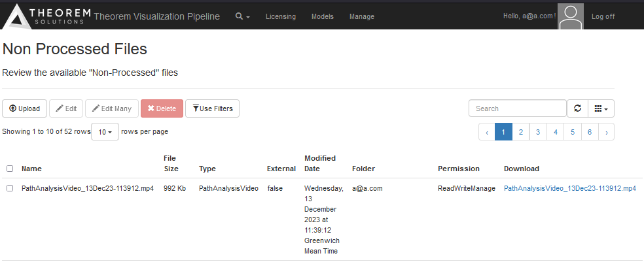Expand the rows per page dropdown
This screenshot has height=262, width=644.
tap(105, 132)
